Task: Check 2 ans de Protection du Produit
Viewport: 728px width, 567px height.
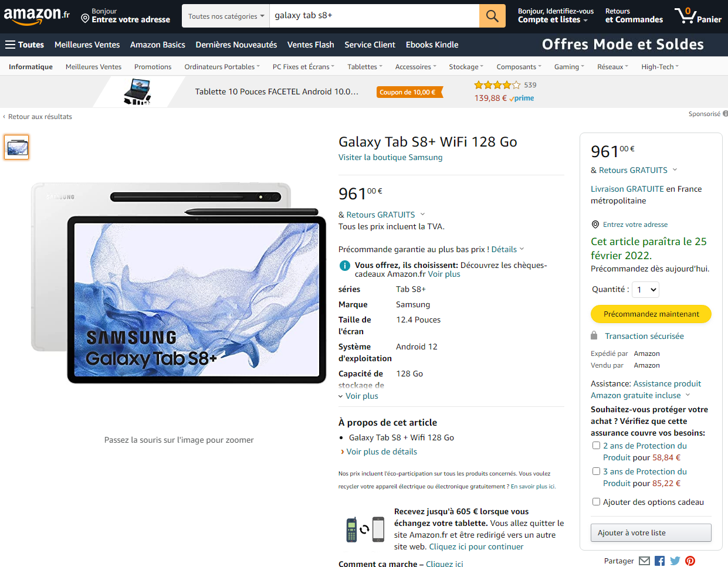Action: point(596,446)
